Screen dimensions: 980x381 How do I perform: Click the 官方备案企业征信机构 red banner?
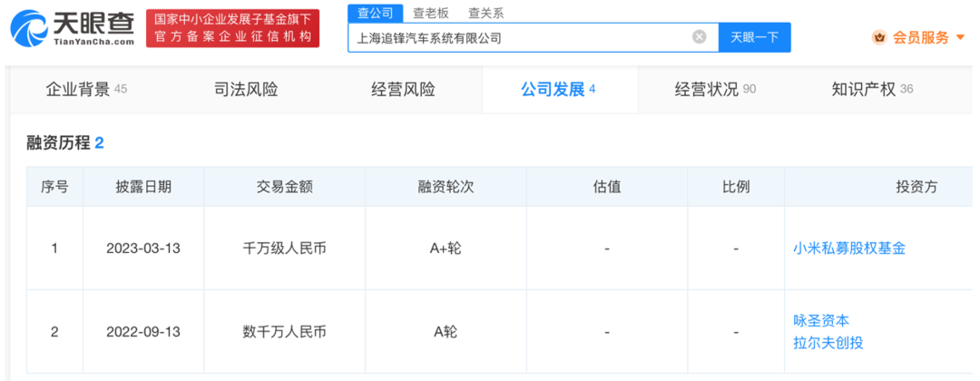tap(232, 29)
